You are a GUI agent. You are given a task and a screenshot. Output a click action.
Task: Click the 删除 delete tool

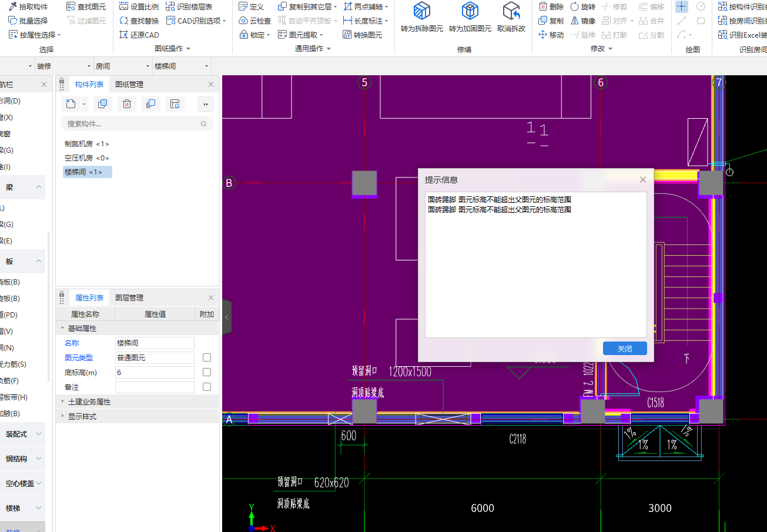click(x=551, y=6)
